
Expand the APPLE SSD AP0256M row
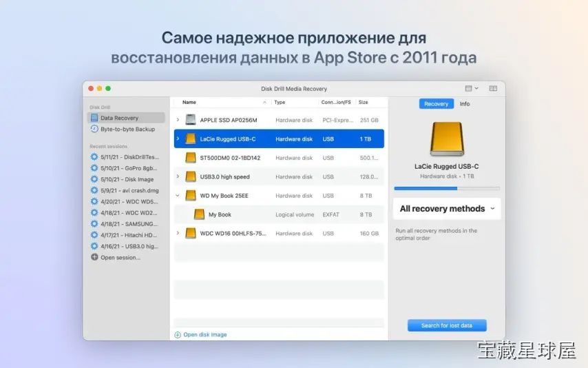[x=178, y=120]
